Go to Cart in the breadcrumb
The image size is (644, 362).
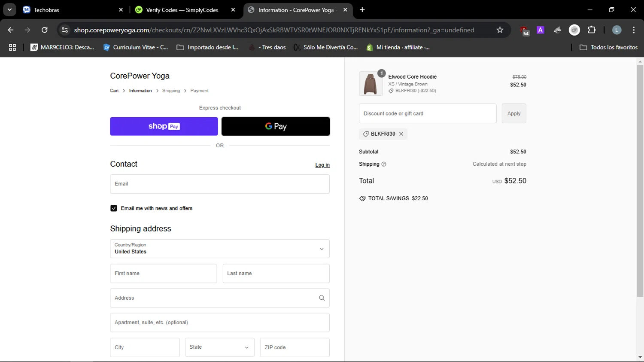click(x=114, y=91)
